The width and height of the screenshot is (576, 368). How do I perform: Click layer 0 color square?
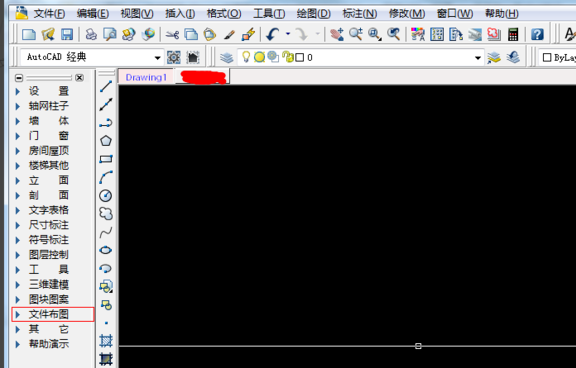point(299,58)
